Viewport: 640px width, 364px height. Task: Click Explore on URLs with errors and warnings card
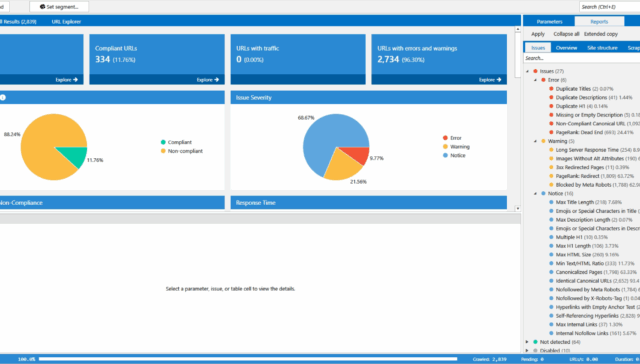click(x=490, y=80)
